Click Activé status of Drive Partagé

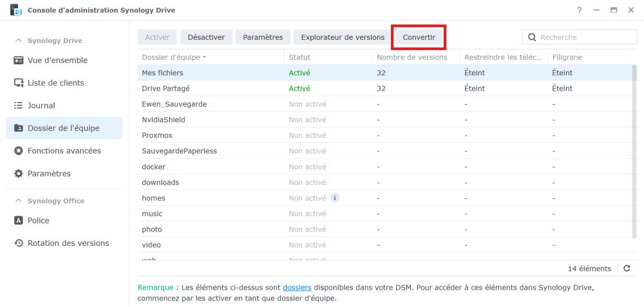click(x=299, y=88)
